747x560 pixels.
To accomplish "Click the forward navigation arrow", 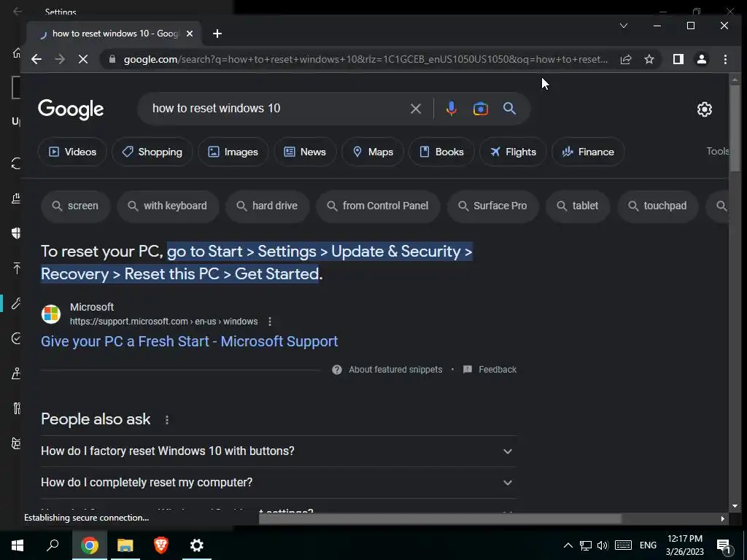I will pyautogui.click(x=60, y=60).
